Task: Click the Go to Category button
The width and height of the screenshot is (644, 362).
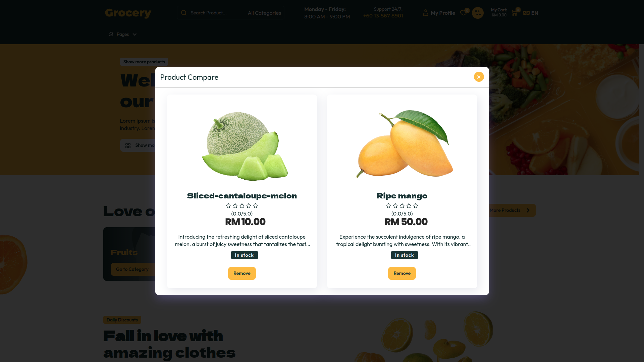Action: tap(132, 269)
